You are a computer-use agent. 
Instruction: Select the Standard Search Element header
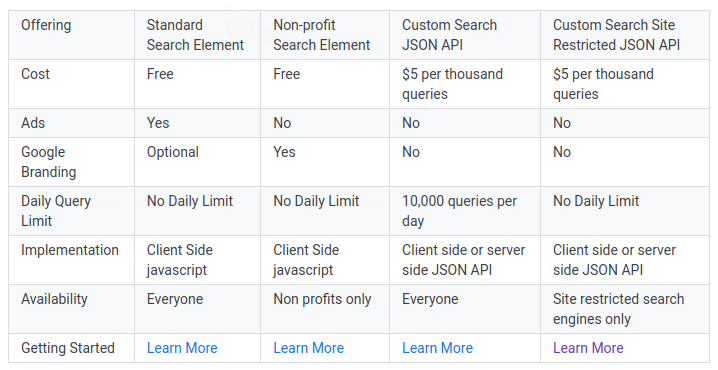[197, 35]
